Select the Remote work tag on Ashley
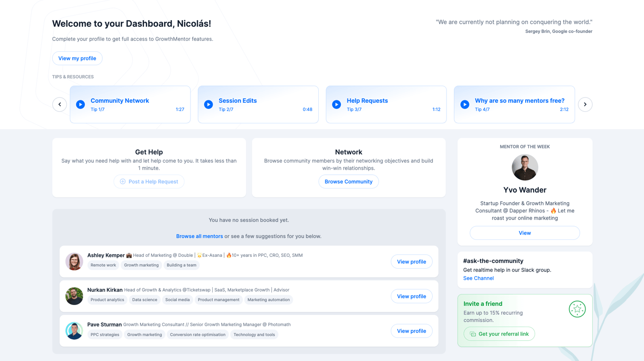644x361 pixels. point(103,265)
